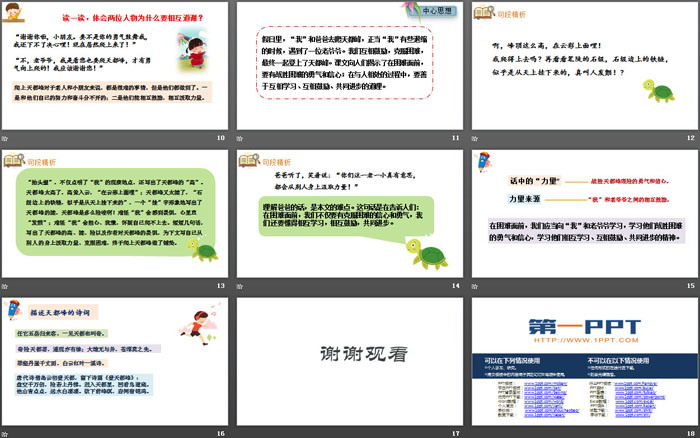Click the slide number label 11
Viewport: 700px width, 438px height.
point(455,138)
